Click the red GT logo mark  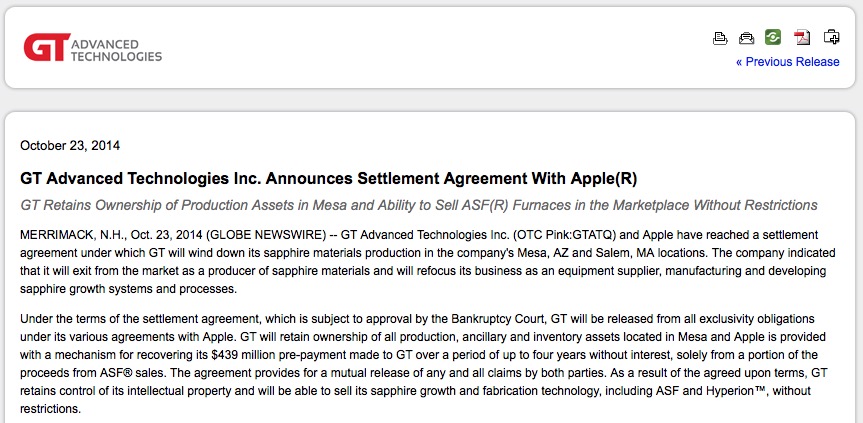pos(46,47)
